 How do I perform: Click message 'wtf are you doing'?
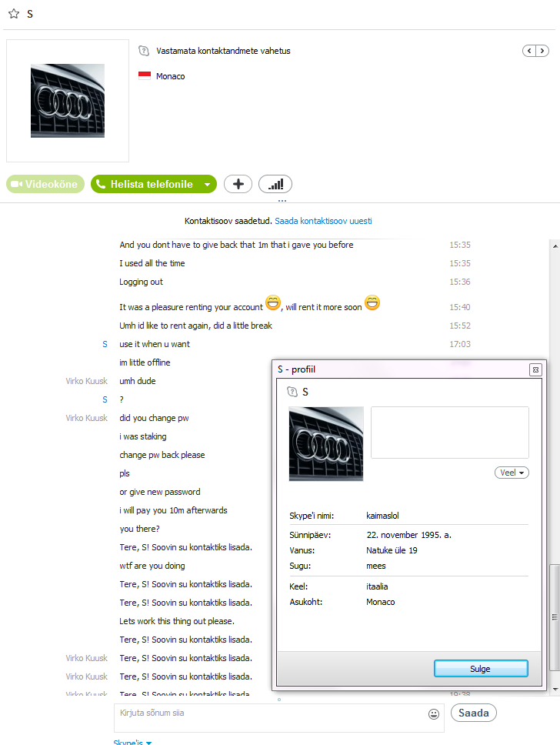pyautogui.click(x=152, y=566)
